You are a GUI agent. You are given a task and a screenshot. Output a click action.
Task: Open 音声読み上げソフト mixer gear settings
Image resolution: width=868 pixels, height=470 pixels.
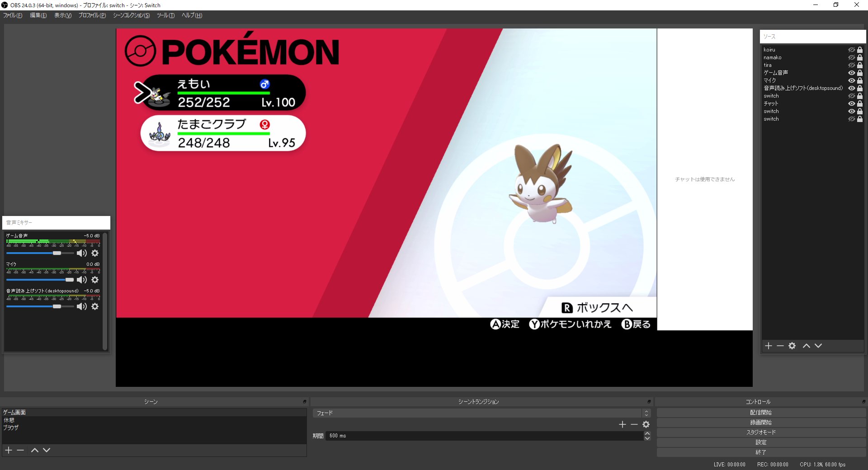coord(95,306)
